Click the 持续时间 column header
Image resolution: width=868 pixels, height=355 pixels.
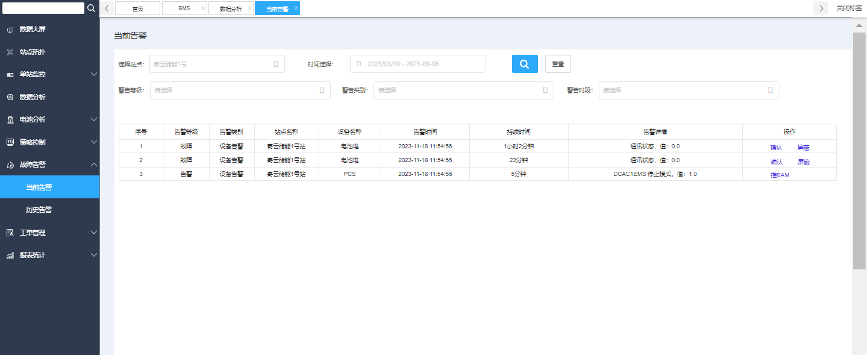click(x=519, y=131)
